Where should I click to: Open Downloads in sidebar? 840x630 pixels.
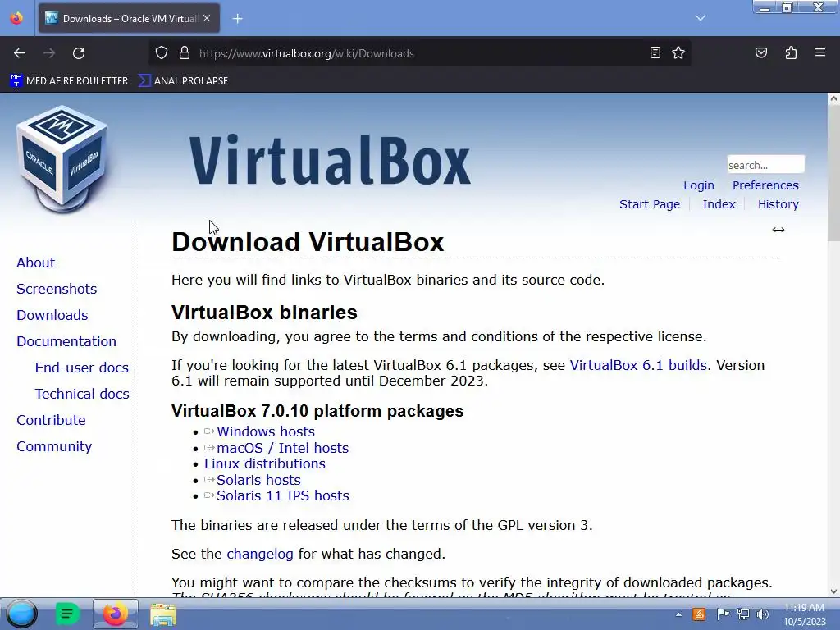(52, 315)
